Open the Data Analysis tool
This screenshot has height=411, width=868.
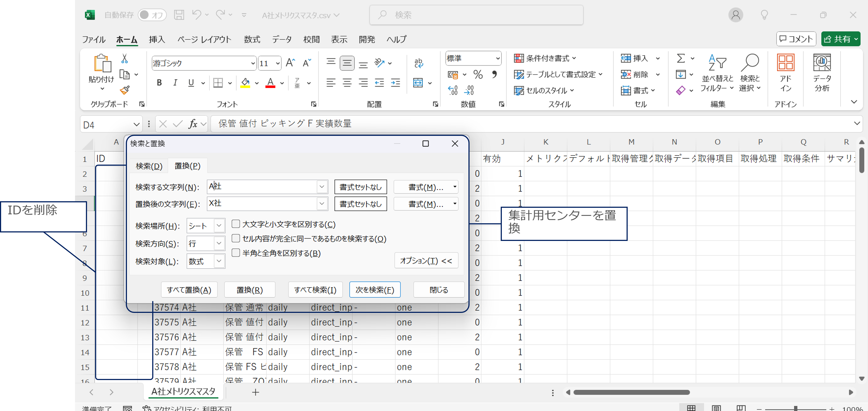coord(822,73)
